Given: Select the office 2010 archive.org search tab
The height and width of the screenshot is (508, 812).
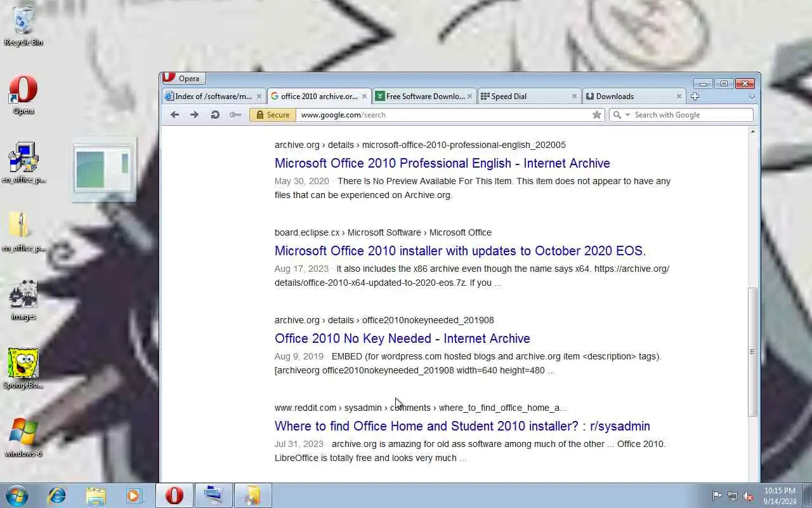Looking at the screenshot, I should 318,97.
